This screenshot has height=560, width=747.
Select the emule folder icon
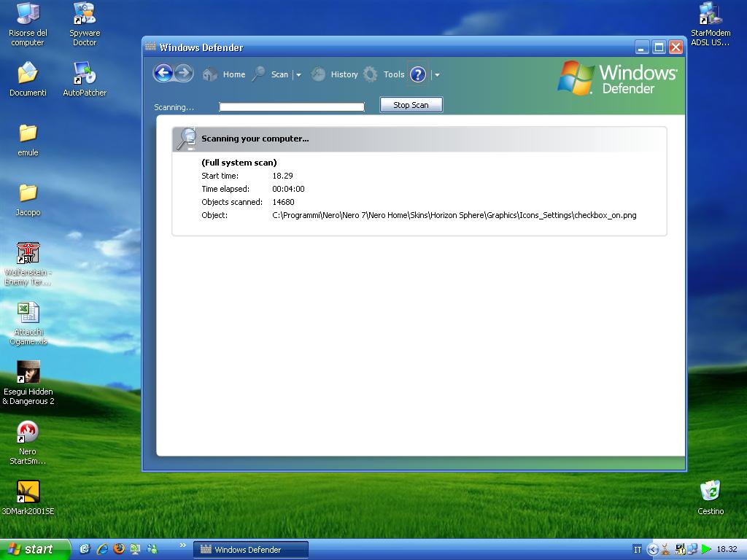tap(28, 140)
